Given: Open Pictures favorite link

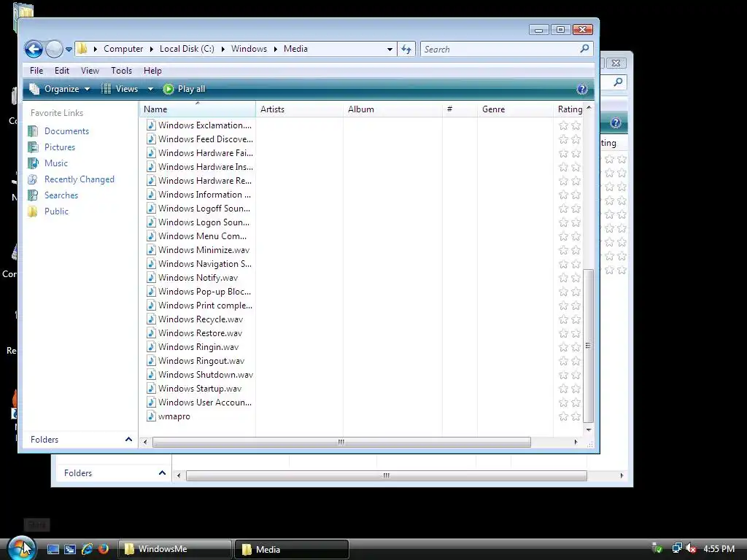Looking at the screenshot, I should point(60,147).
